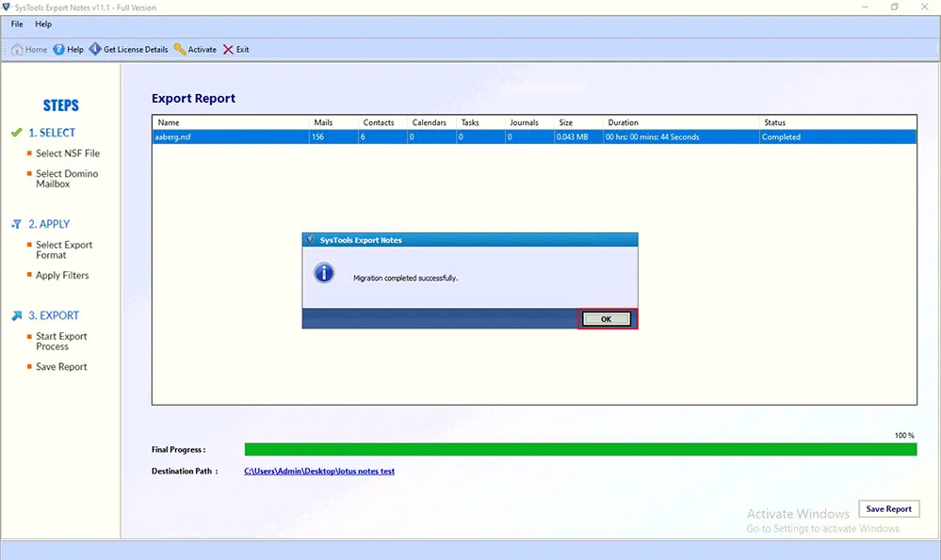
Task: Open the Help menu in menu bar
Action: (x=43, y=24)
